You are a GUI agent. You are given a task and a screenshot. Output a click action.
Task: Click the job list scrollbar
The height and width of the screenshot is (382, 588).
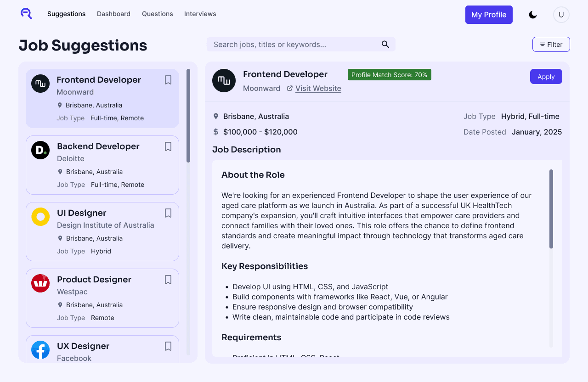click(x=188, y=116)
